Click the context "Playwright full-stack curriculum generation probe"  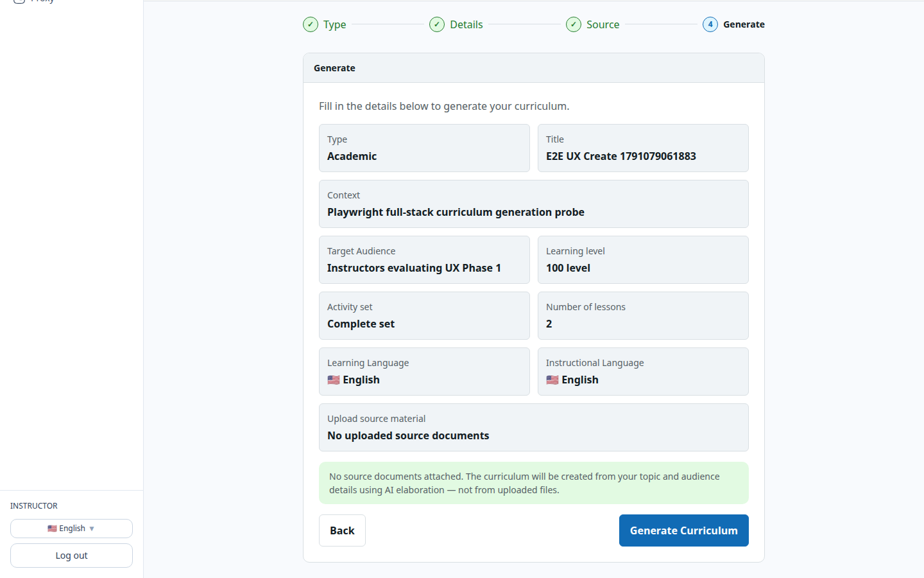(456, 212)
